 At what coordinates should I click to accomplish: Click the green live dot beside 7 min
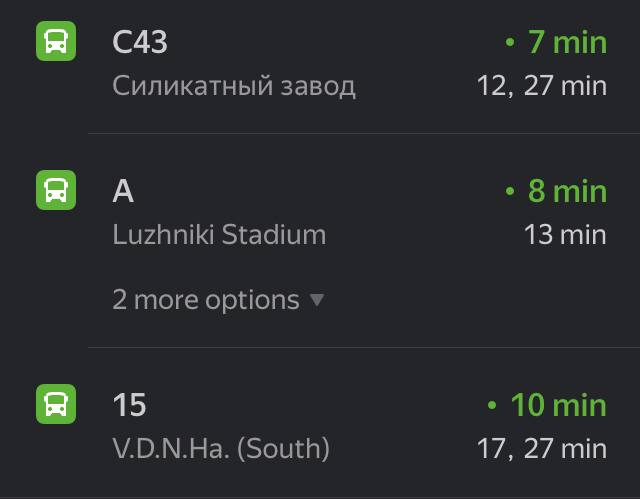pos(510,42)
